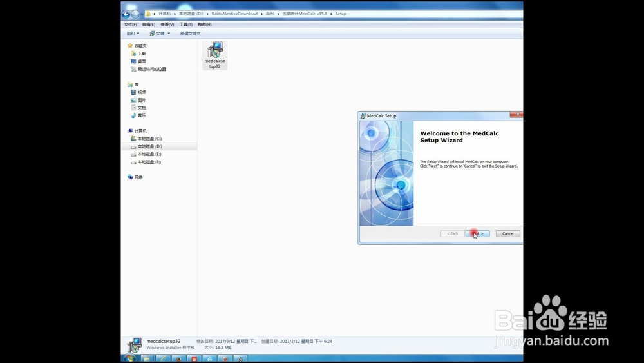This screenshot has width=644, height=363.
Task: Switch to the installer taskbar icon
Action: point(241,359)
